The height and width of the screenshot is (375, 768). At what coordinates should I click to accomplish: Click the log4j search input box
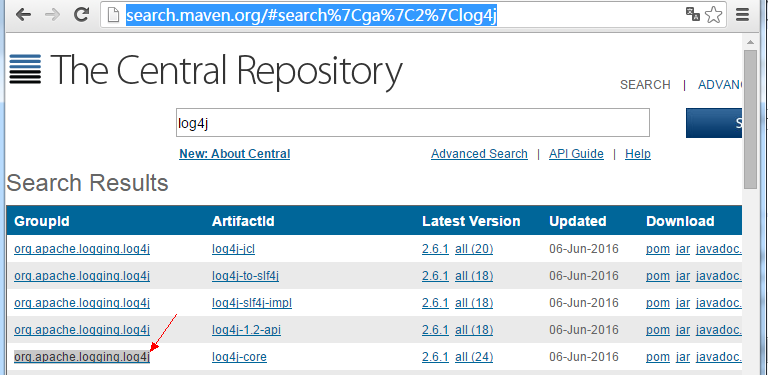[413, 122]
